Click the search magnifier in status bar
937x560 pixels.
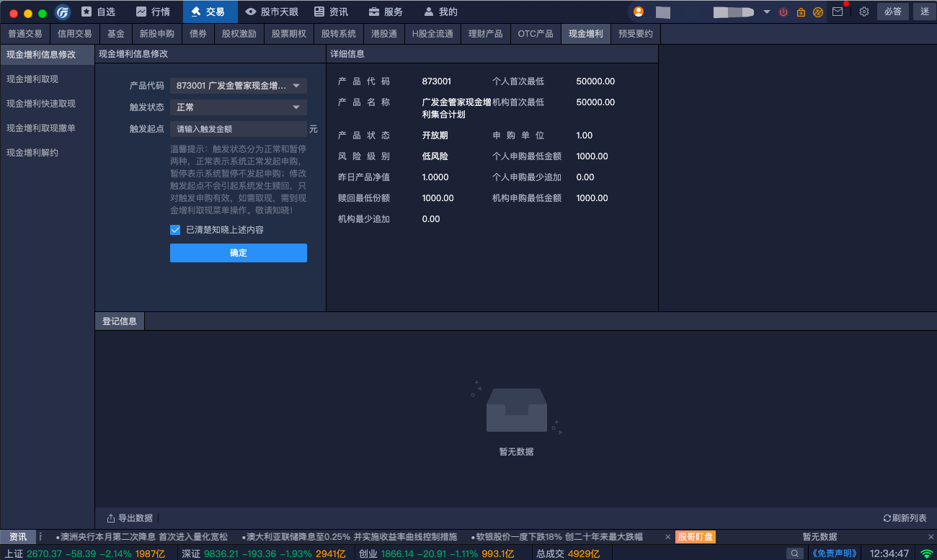click(795, 554)
